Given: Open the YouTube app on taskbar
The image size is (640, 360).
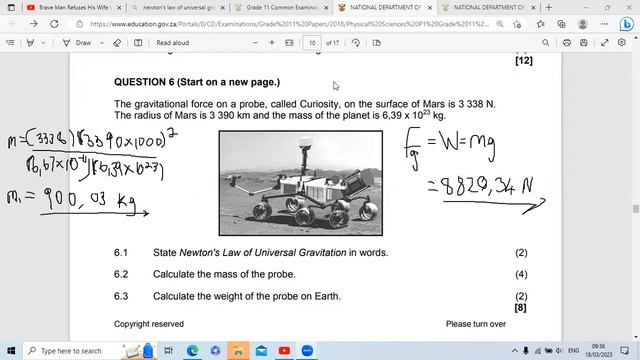Looking at the screenshot, I should click(284, 351).
